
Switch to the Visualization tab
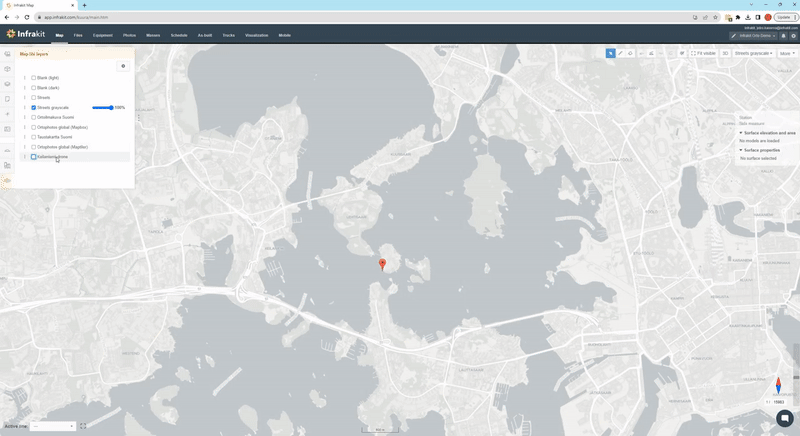coord(256,35)
